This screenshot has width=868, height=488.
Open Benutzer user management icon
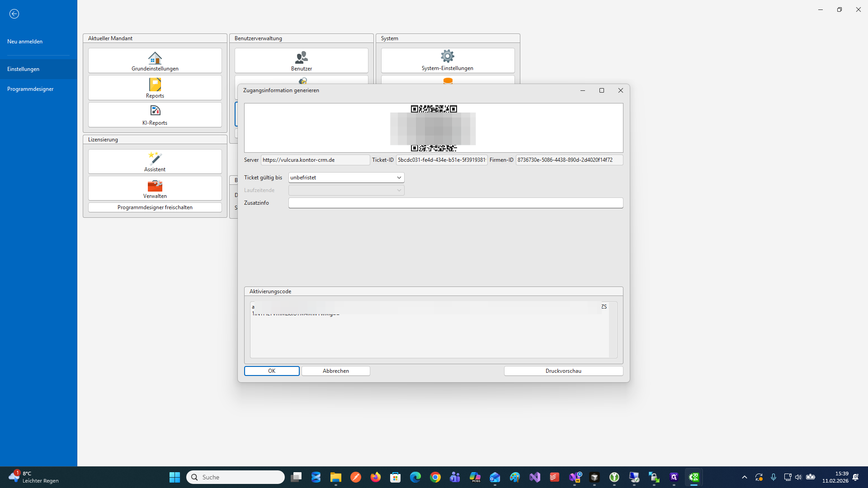301,57
